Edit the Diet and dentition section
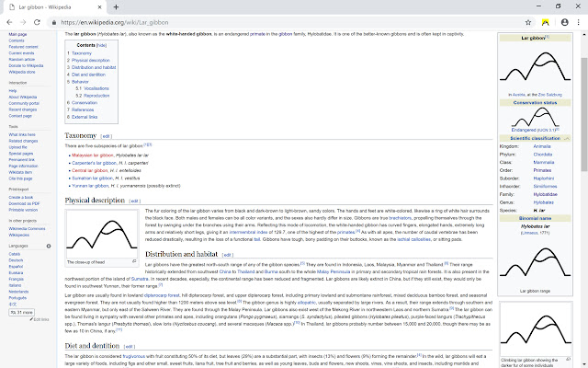 (129, 347)
